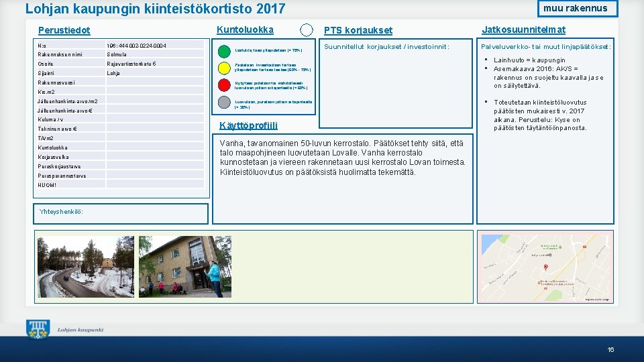This screenshot has height=362, width=644.
Task: Click the Lohjan kaupunki footer text
Action: click(x=80, y=330)
